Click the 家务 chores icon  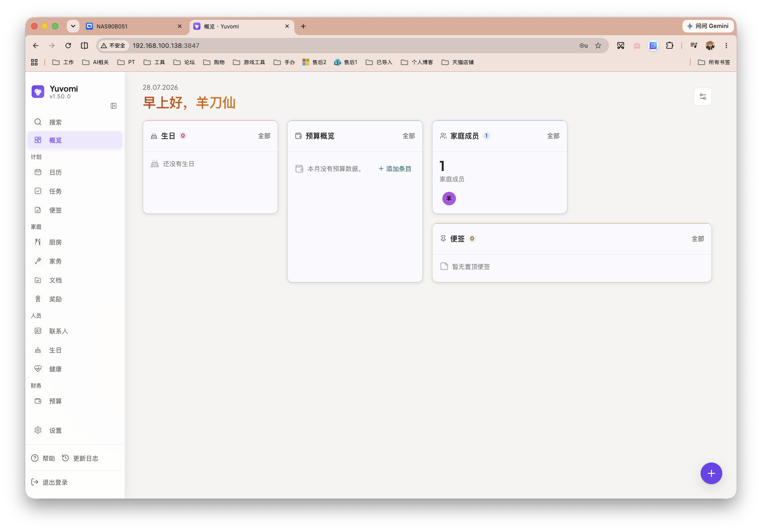[x=38, y=261]
